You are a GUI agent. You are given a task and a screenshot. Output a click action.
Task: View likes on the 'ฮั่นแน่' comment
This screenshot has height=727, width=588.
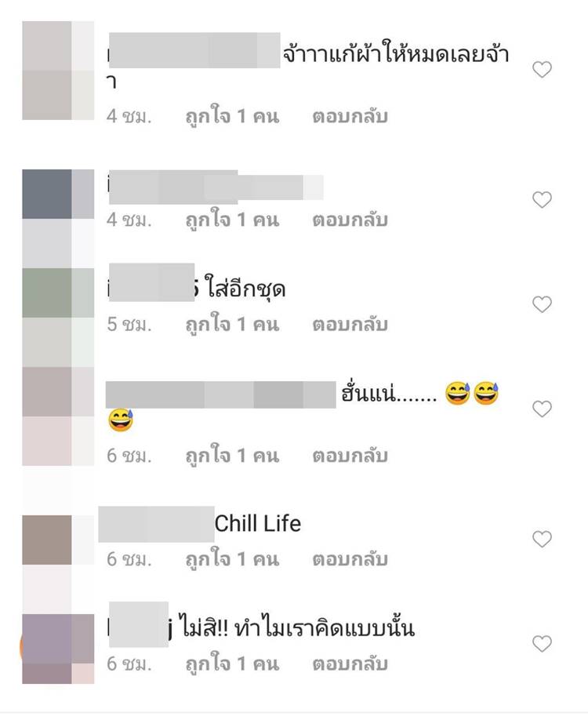coord(232,454)
